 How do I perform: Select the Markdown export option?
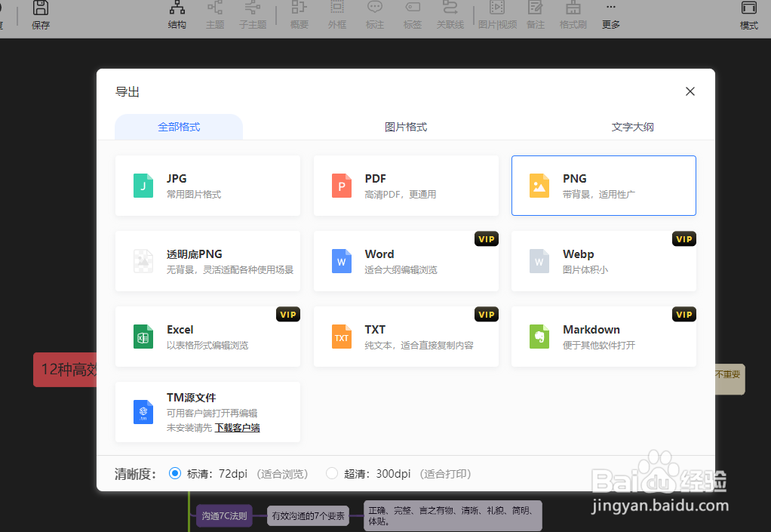(x=603, y=336)
